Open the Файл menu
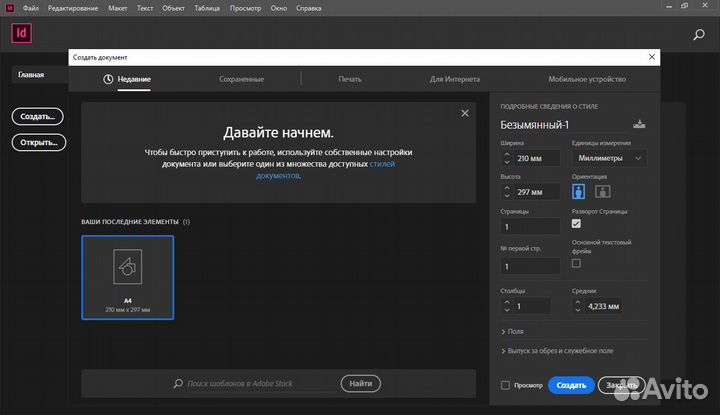 (31, 8)
